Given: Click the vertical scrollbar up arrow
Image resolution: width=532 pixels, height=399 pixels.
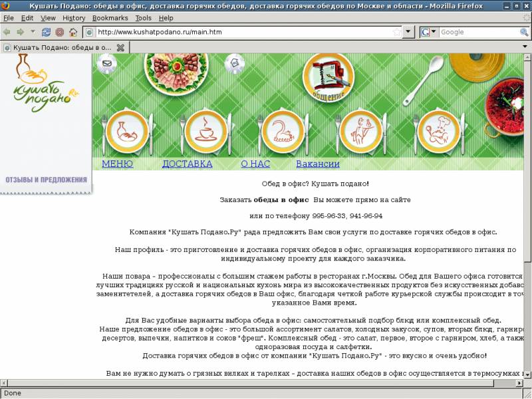Looking at the screenshot, I should [527, 57].
